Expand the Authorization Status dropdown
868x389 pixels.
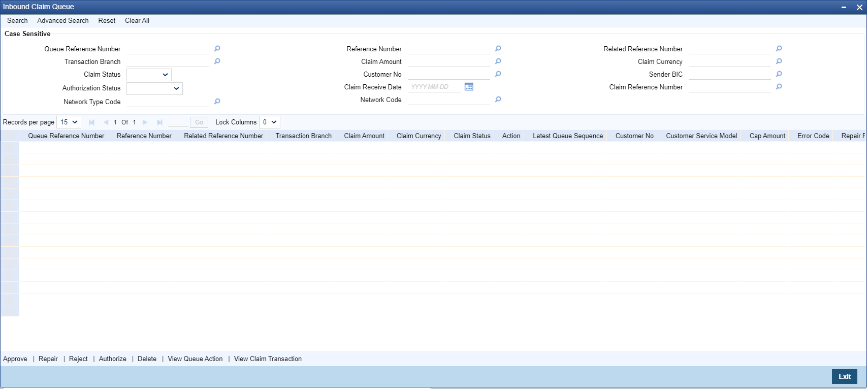(154, 88)
